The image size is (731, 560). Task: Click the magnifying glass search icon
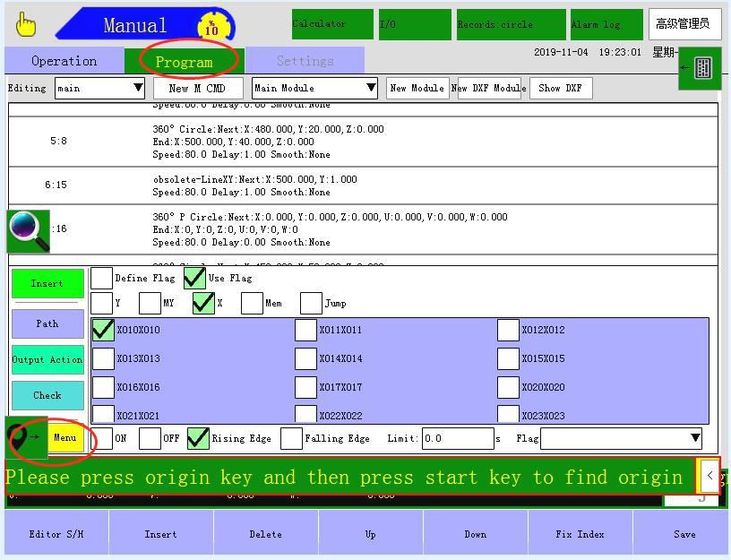coord(28,229)
